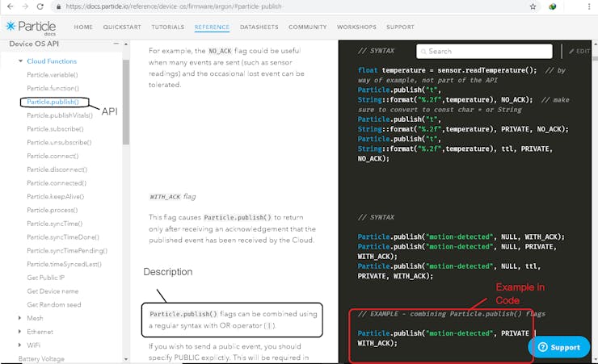Select the REFERENCE nav item
The image size is (598, 364).
pos(212,27)
